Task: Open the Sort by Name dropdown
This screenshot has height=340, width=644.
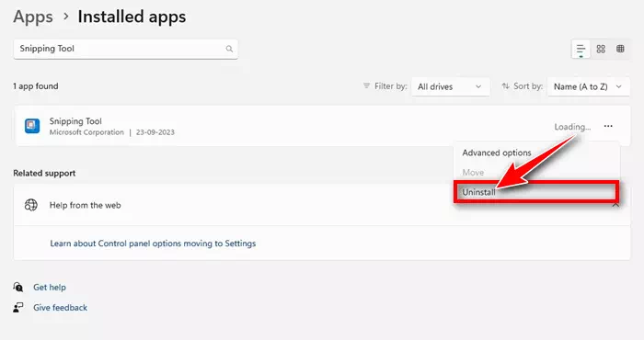Action: tap(588, 86)
